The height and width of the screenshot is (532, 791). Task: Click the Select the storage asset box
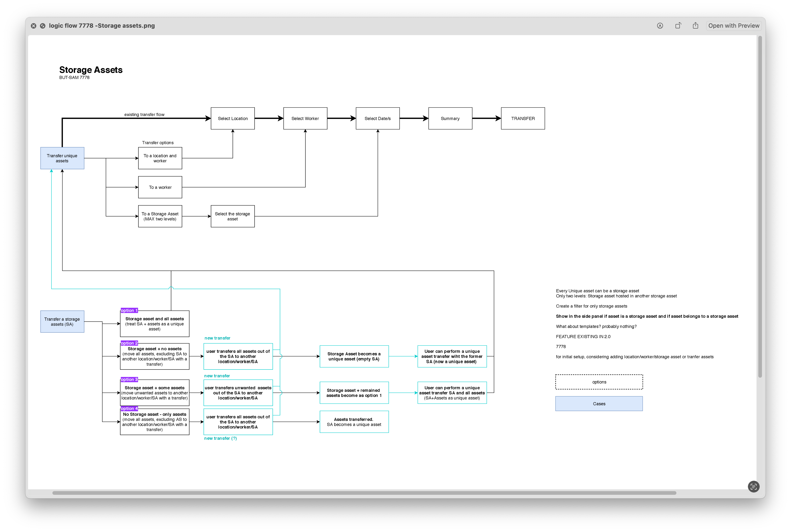tap(232, 216)
